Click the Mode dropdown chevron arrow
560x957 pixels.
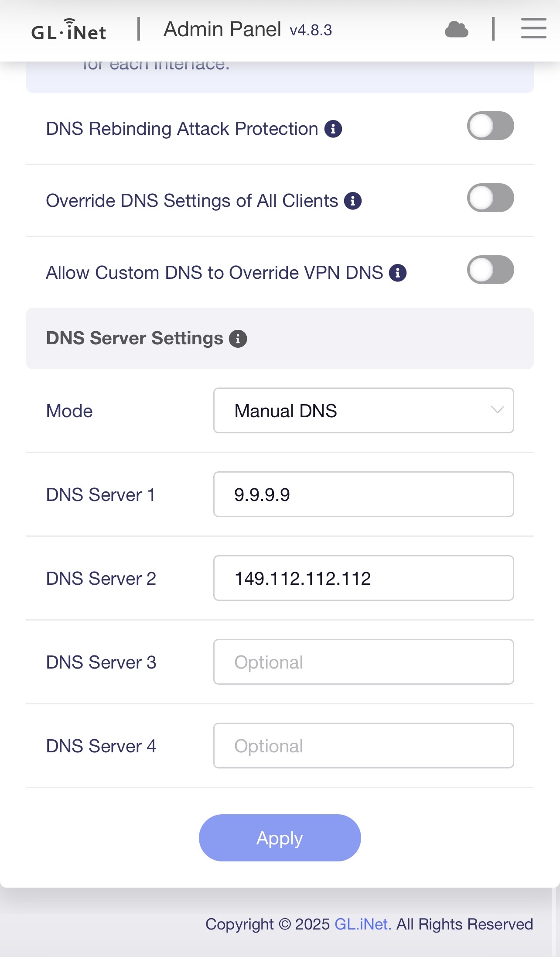[497, 410]
